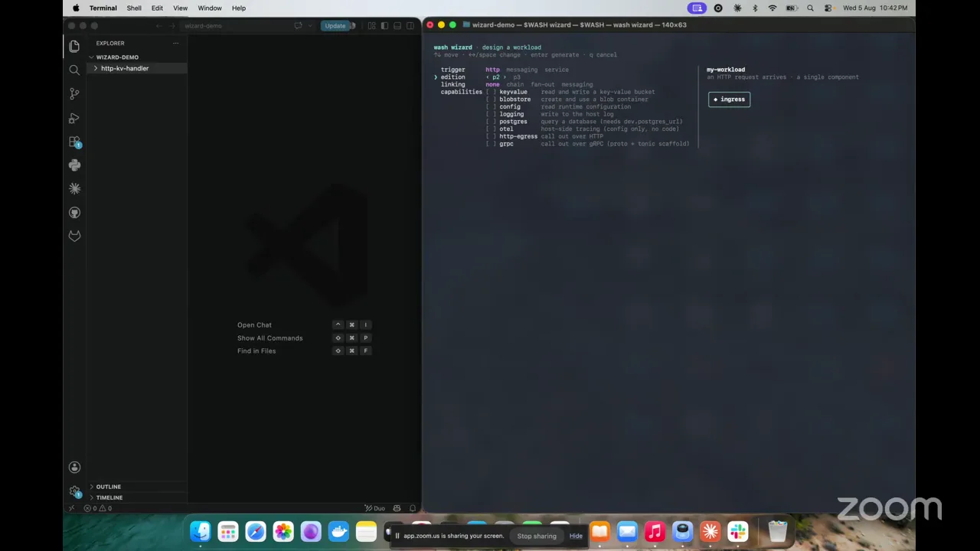Viewport: 980px width, 551px height.
Task: Click the 'messaging' trigger option in wizard
Action: pos(522,70)
